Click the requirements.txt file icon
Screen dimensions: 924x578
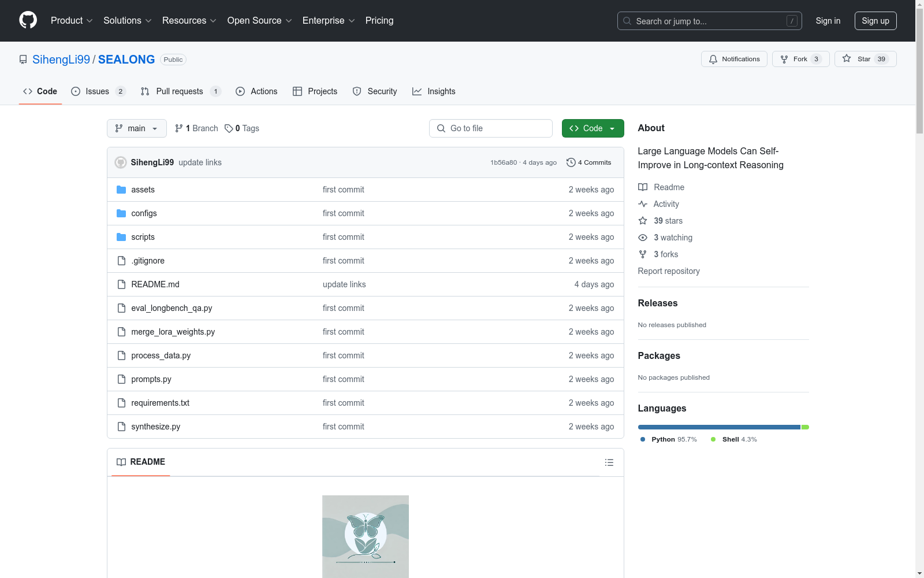(x=121, y=403)
